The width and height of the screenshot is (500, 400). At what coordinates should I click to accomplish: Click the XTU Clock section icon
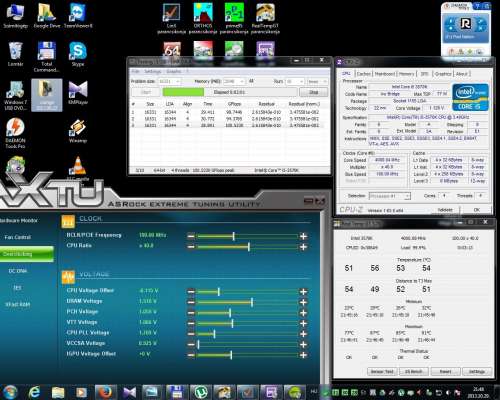68,222
